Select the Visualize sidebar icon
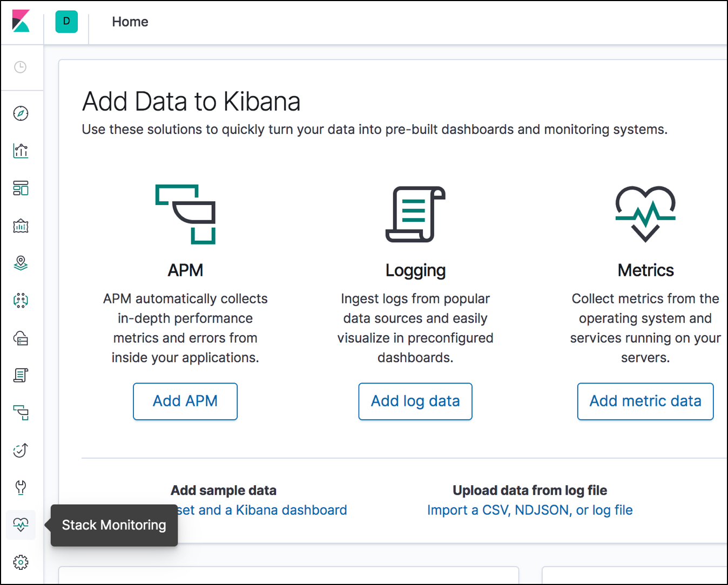The image size is (728, 585). (20, 151)
